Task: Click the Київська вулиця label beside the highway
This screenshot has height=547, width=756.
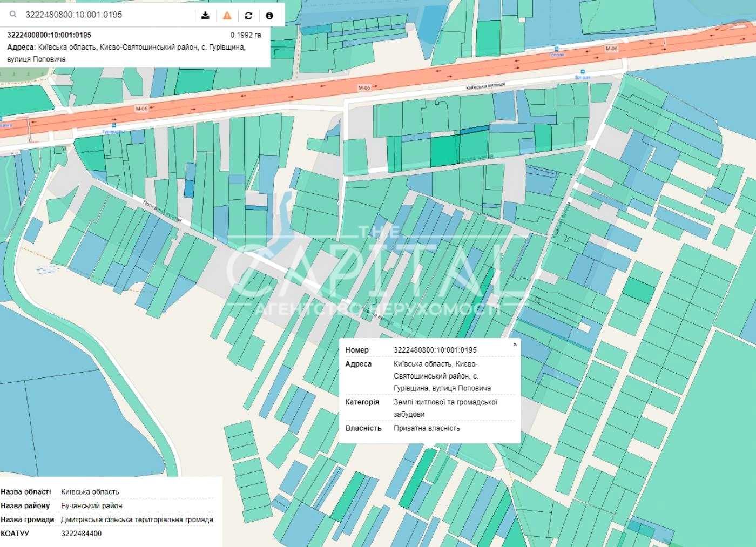Action: (485, 86)
